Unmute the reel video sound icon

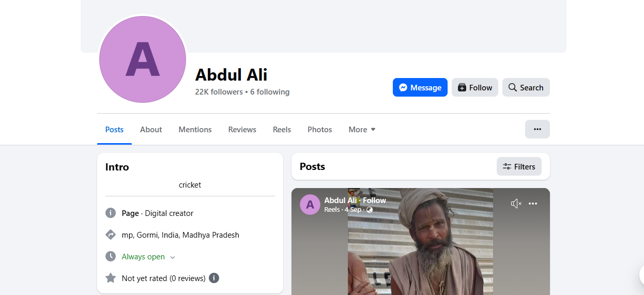pyautogui.click(x=516, y=204)
